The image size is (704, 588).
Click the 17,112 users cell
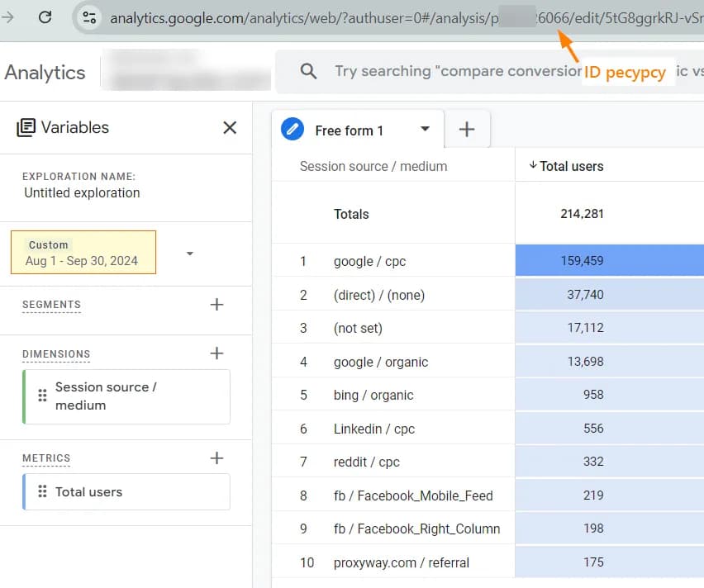(x=610, y=328)
